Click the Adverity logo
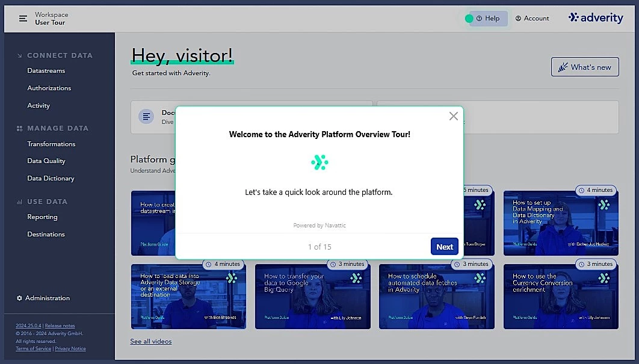 (x=596, y=17)
